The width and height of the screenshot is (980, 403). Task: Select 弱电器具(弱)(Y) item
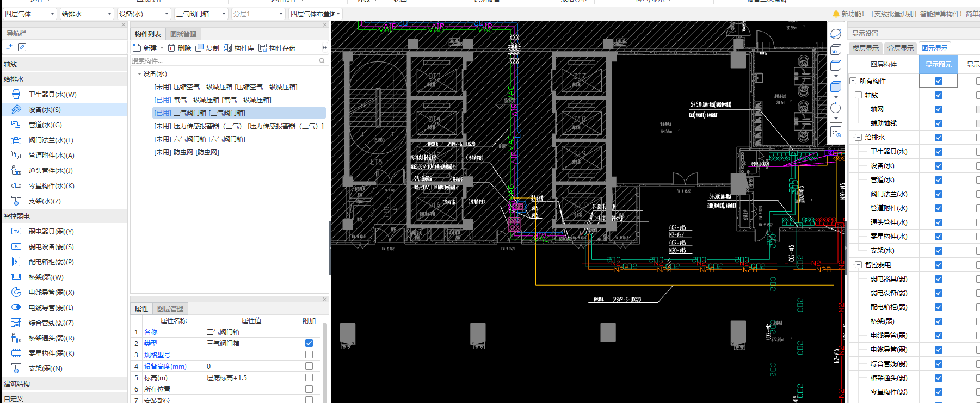tap(51, 231)
